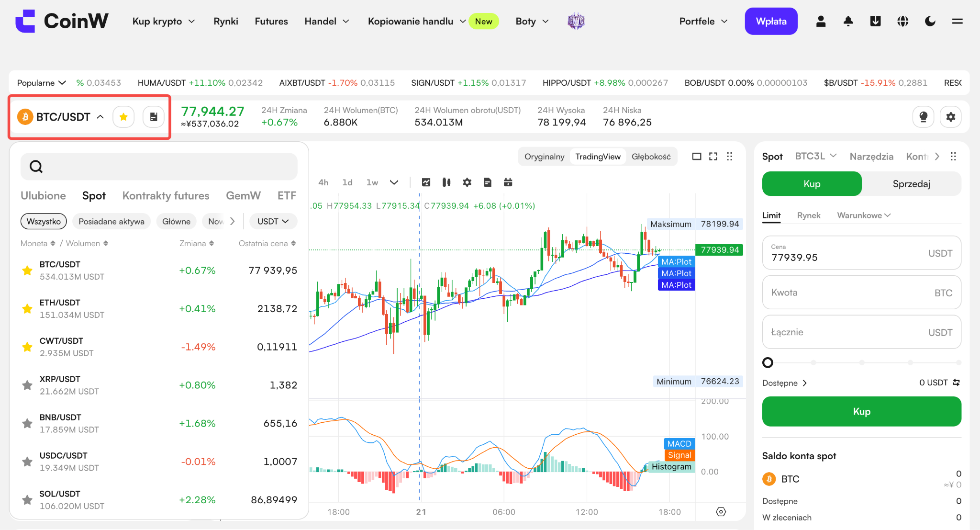Viewport: 980px width, 530px height.
Task: Open the notifications bell icon
Action: pyautogui.click(x=848, y=21)
